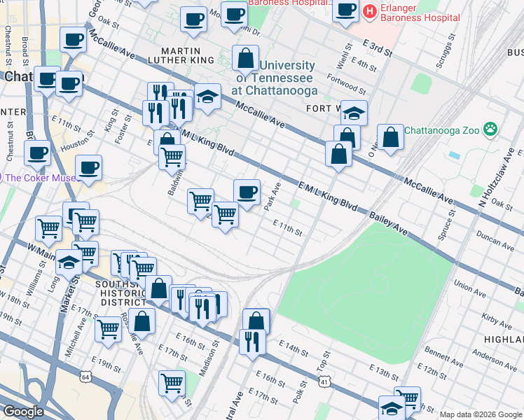The image size is (524, 420).
Task: Click the Duncan Ave street label
Action: (495, 240)
